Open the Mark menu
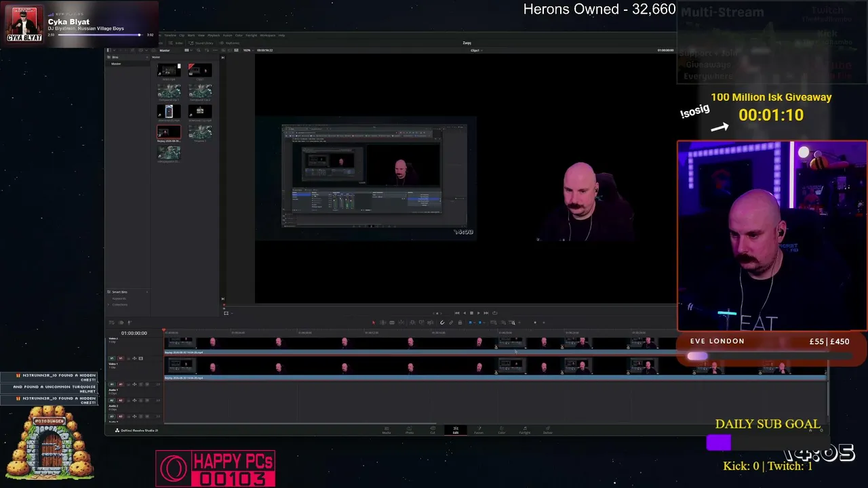 click(x=191, y=35)
